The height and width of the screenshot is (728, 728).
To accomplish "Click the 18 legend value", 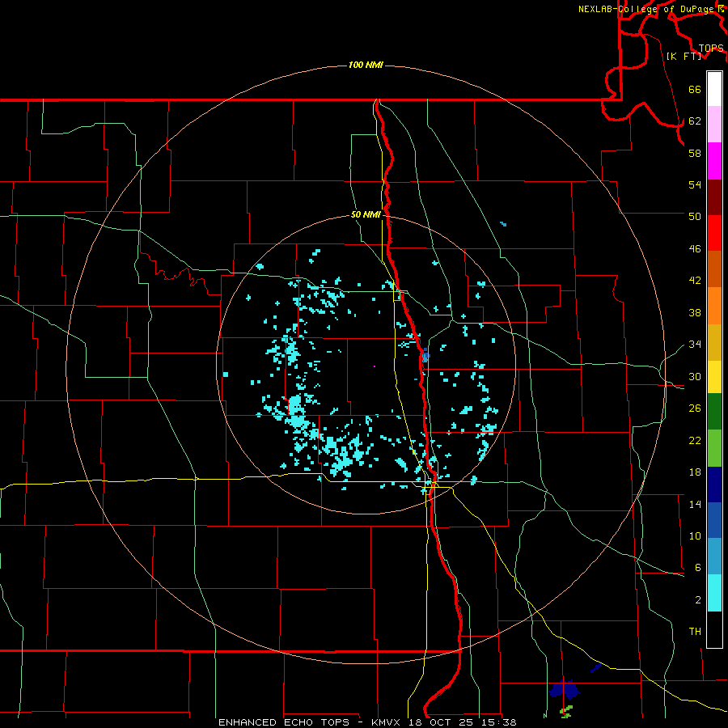I will pyautogui.click(x=695, y=472).
